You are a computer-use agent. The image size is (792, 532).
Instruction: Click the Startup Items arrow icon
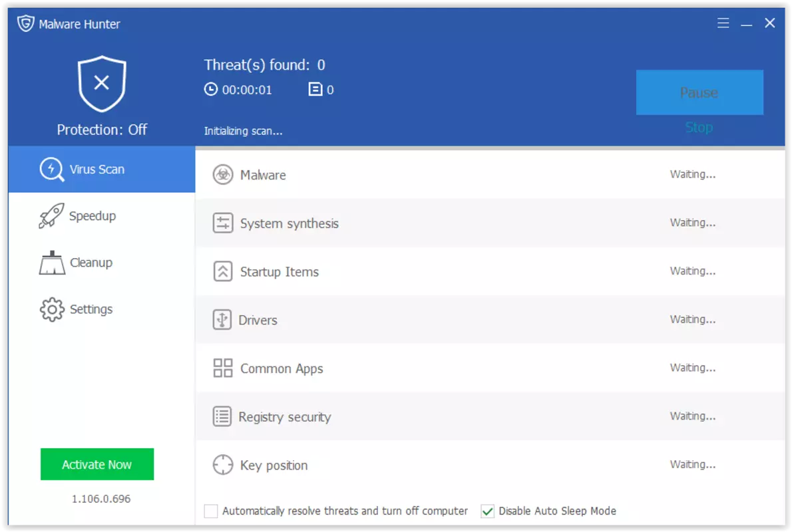tap(223, 271)
